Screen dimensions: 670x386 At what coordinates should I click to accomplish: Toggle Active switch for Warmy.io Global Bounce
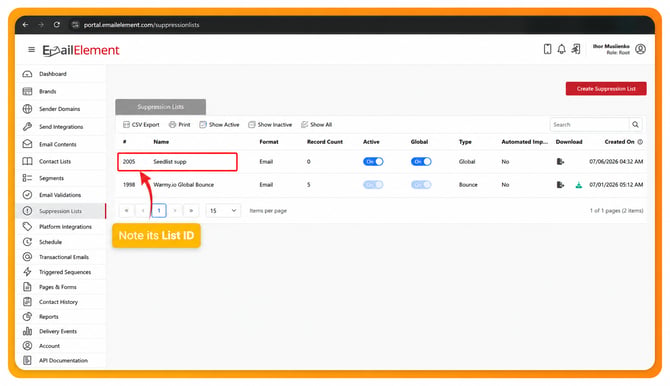(373, 185)
